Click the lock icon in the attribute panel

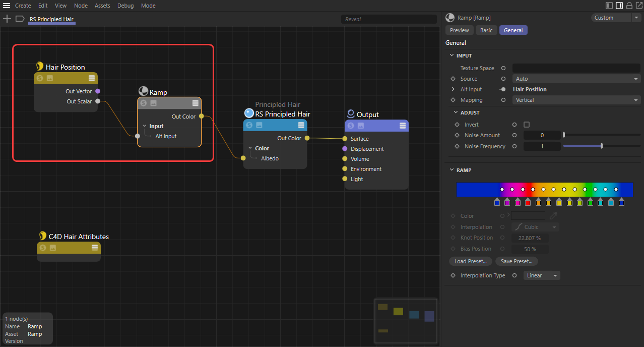coord(629,6)
